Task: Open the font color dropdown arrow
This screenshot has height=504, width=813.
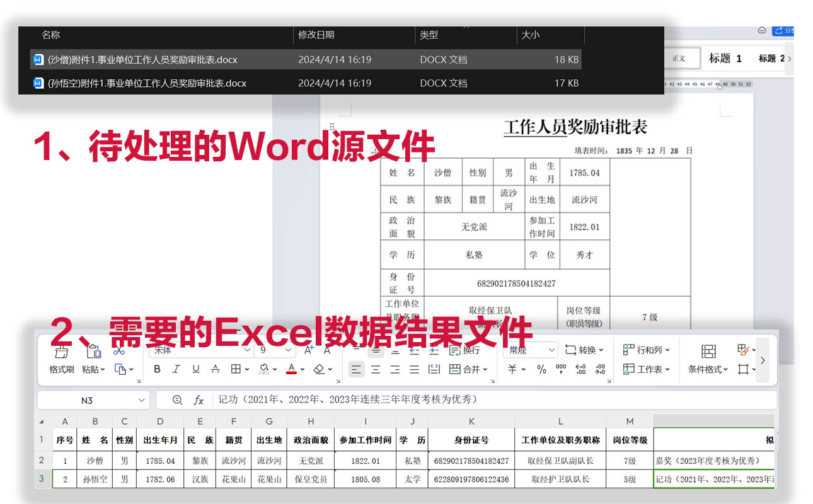Action: pyautogui.click(x=303, y=370)
